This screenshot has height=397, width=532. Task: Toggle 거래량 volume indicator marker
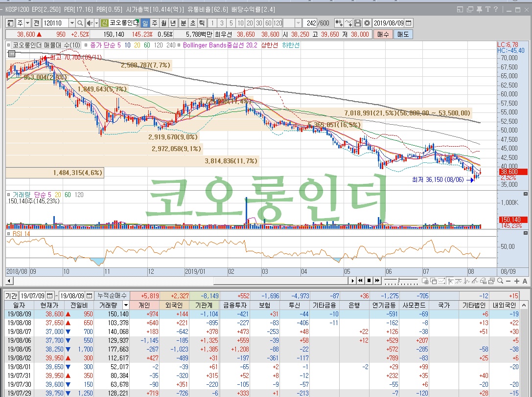[x=9, y=195]
